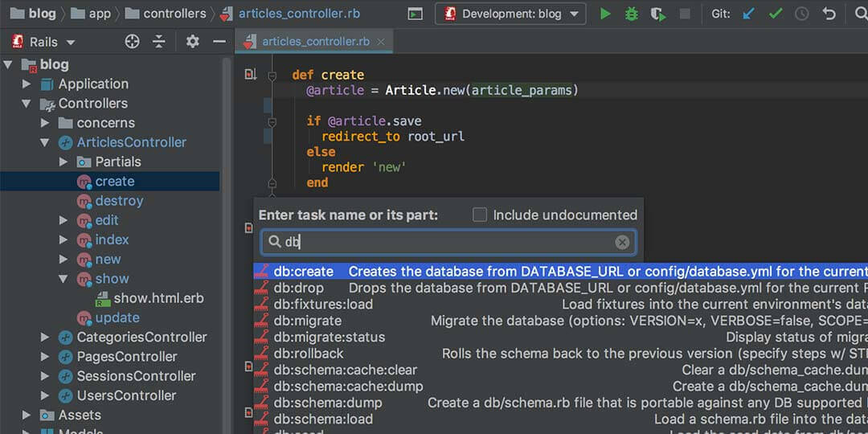
Task: Start debugging with the Debug bug icon
Action: click(x=632, y=14)
